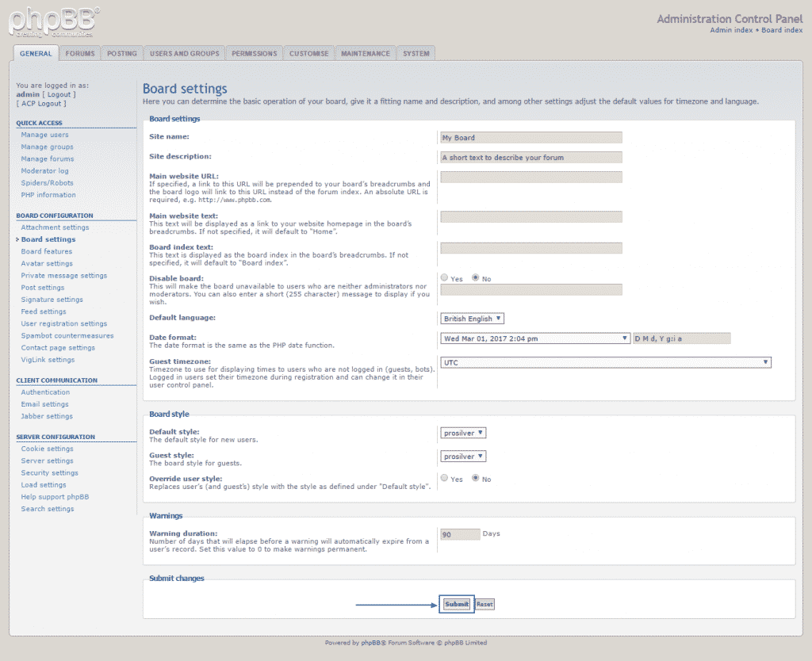Open the Default language dropdown
812x661 pixels.
click(x=473, y=319)
